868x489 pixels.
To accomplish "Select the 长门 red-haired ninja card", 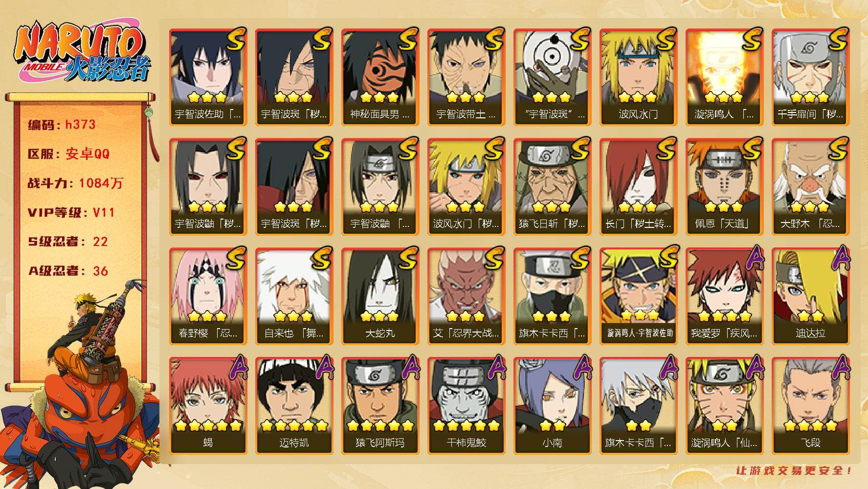I will (x=638, y=187).
